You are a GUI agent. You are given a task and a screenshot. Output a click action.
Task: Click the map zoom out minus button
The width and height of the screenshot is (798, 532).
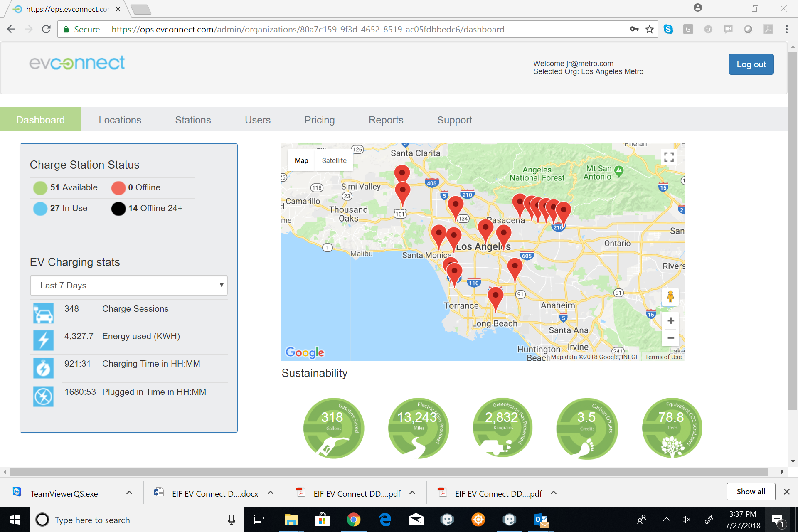[x=670, y=338]
